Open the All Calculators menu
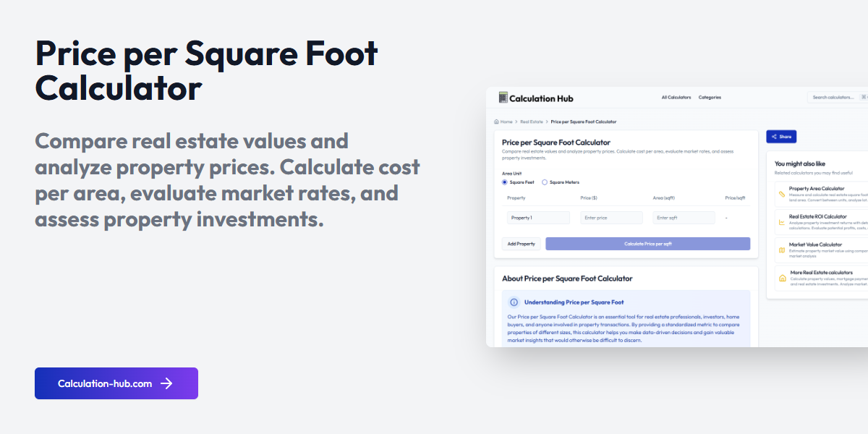This screenshot has width=868, height=434. pyautogui.click(x=676, y=98)
